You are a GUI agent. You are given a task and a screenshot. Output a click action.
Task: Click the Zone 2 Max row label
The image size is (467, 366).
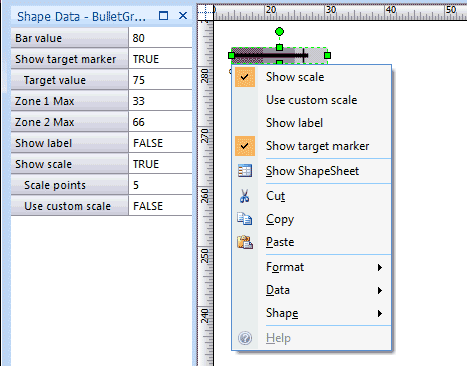pos(70,122)
